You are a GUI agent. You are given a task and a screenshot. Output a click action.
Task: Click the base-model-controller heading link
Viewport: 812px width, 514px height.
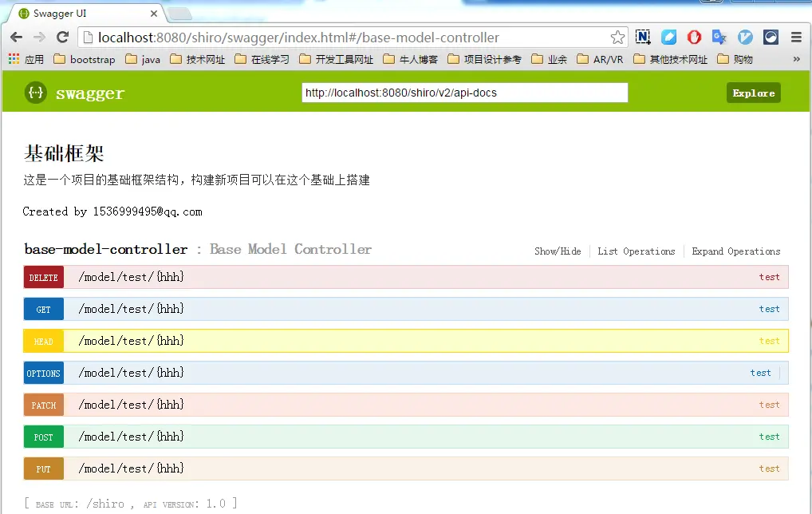click(x=105, y=249)
